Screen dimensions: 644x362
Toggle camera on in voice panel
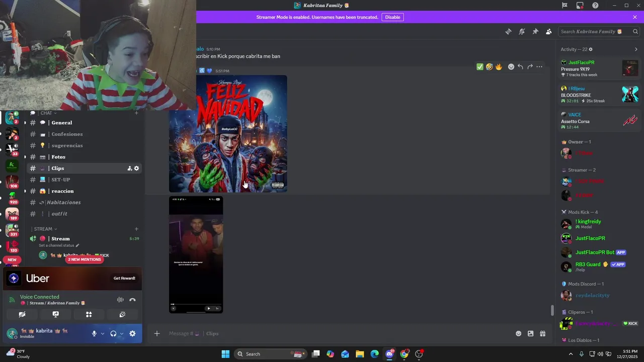(x=22, y=314)
